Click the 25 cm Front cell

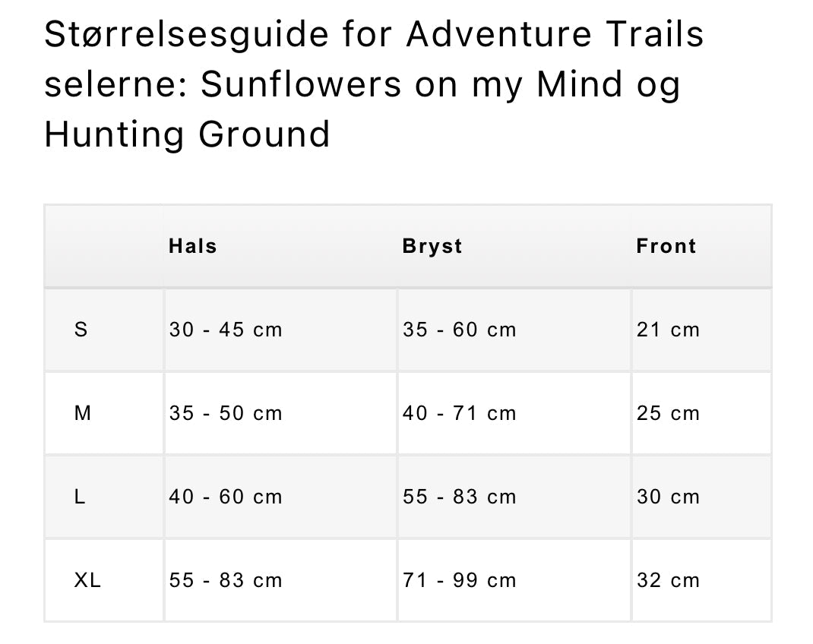coord(669,413)
